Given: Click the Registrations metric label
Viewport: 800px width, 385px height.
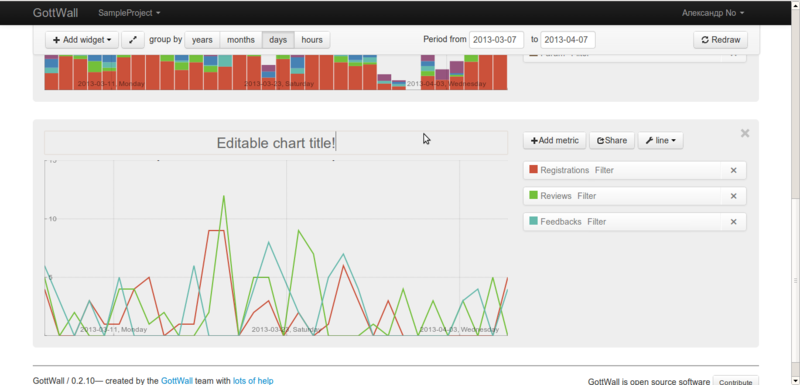Looking at the screenshot, I should tap(565, 170).
